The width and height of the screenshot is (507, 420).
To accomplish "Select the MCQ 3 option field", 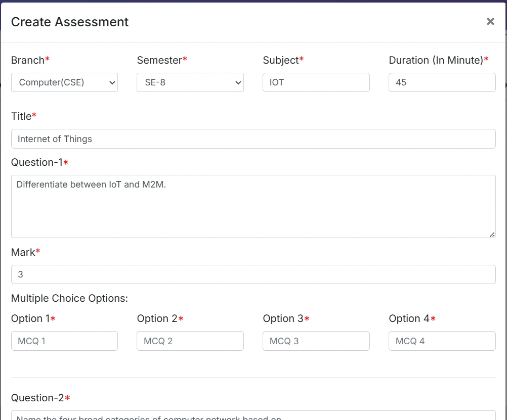I will click(x=316, y=341).
